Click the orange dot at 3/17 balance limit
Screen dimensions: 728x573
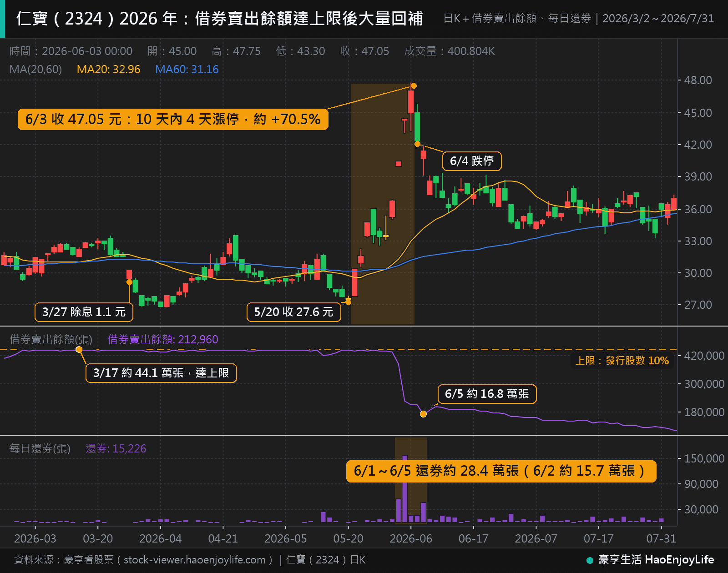click(x=79, y=350)
